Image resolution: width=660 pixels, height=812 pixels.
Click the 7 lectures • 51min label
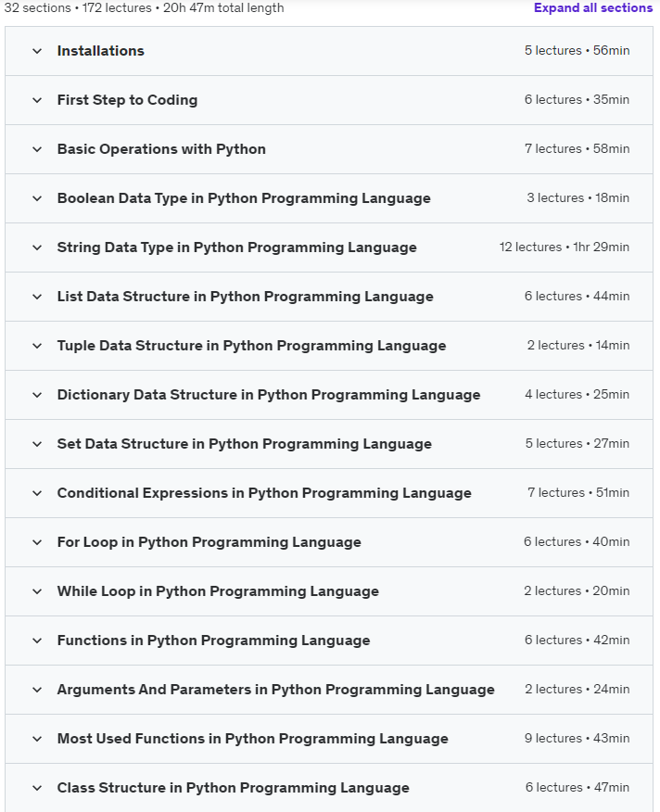[x=578, y=493]
